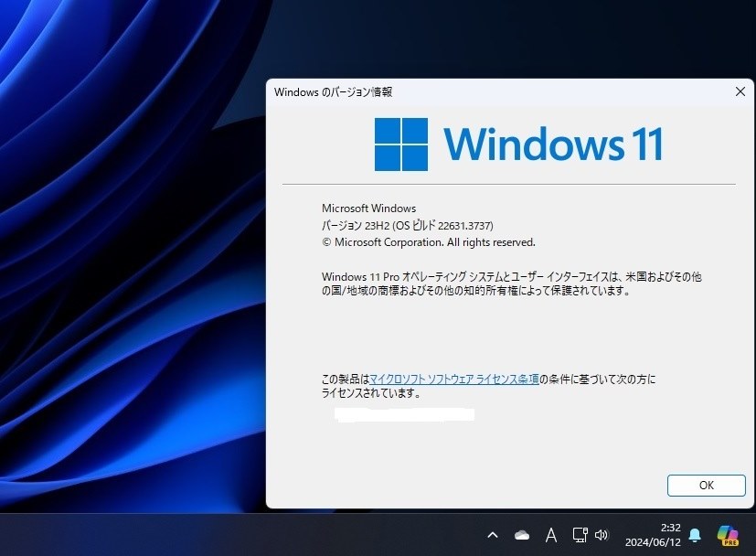Image resolution: width=756 pixels, height=556 pixels.
Task: Open the notification bell icon
Action: 695,535
